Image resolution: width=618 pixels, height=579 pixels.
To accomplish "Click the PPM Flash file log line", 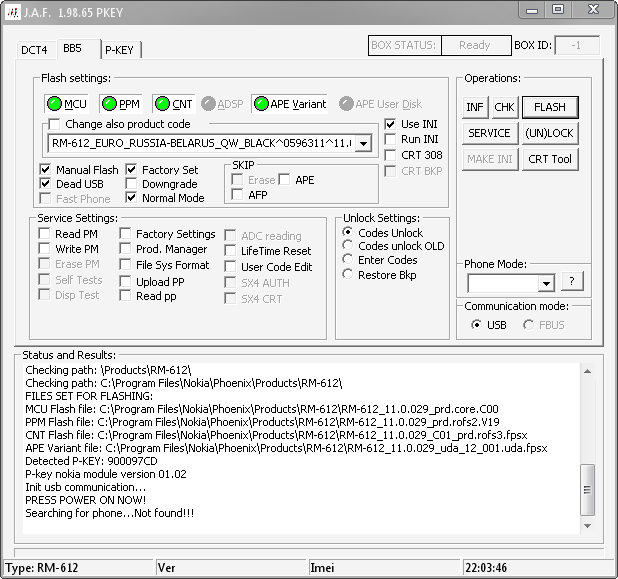I will click(262, 422).
